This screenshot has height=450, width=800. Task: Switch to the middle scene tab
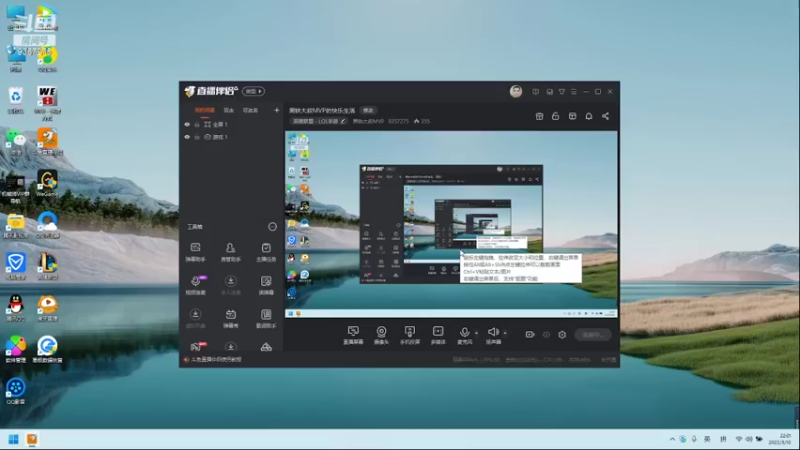[x=229, y=110]
